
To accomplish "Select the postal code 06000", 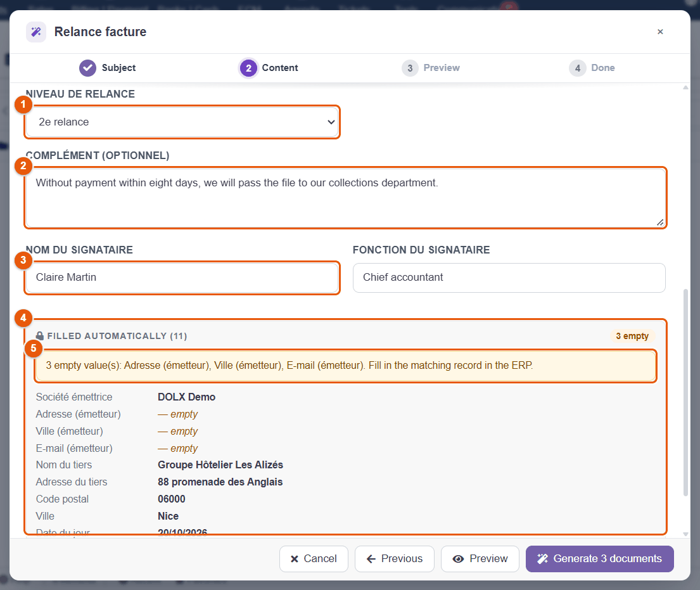I will coord(172,499).
